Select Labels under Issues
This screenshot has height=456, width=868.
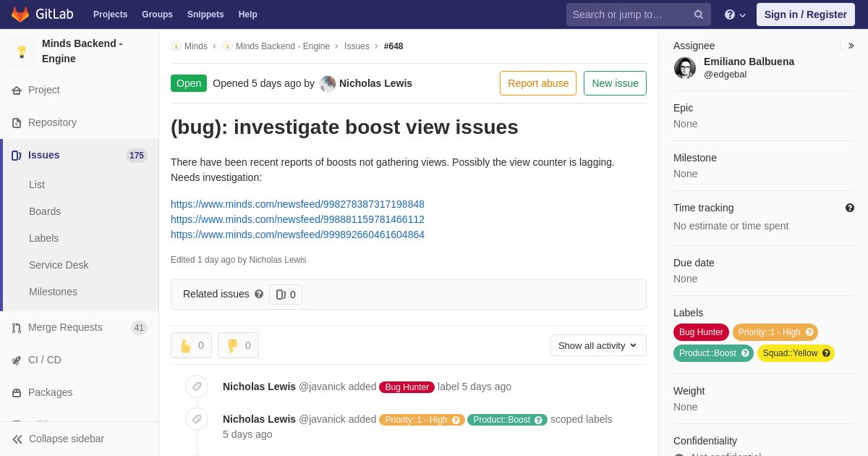pos(43,238)
